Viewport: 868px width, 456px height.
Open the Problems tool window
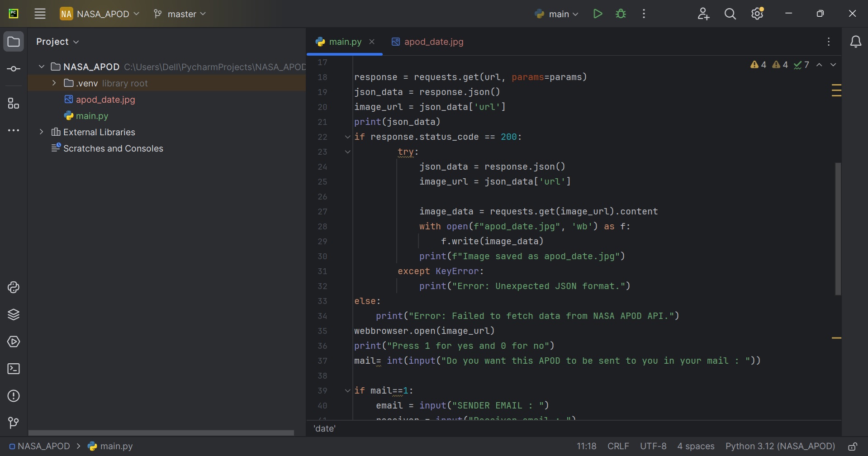[x=14, y=396]
